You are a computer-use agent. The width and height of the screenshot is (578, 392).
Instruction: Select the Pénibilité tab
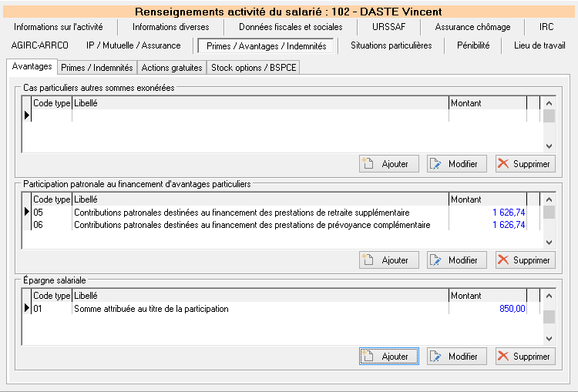tap(472, 45)
